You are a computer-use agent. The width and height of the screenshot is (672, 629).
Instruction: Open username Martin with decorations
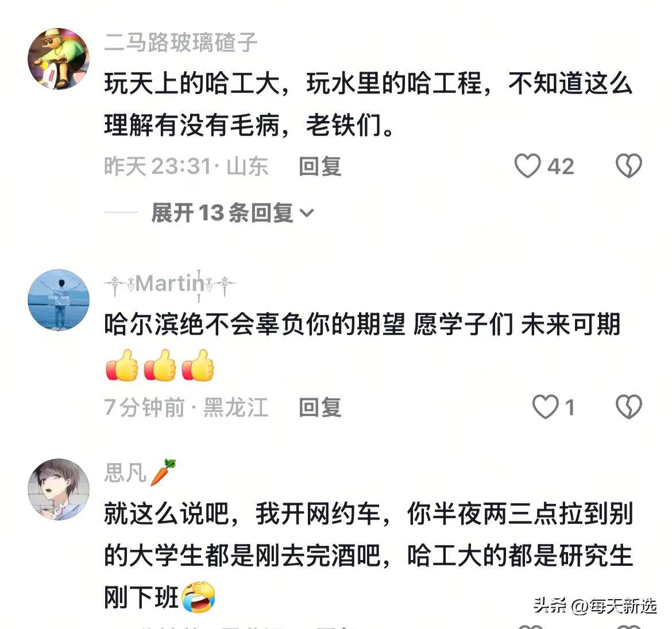[x=169, y=284]
